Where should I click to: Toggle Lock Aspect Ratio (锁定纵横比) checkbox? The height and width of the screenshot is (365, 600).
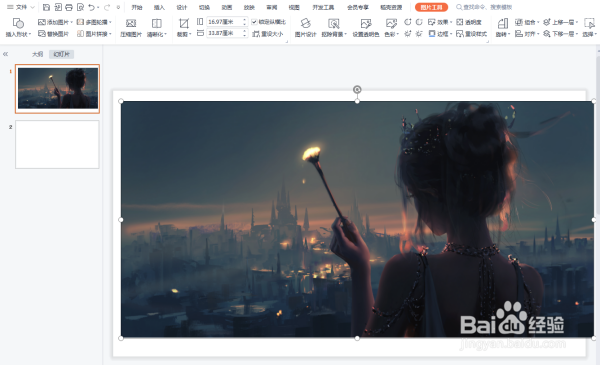(254, 22)
